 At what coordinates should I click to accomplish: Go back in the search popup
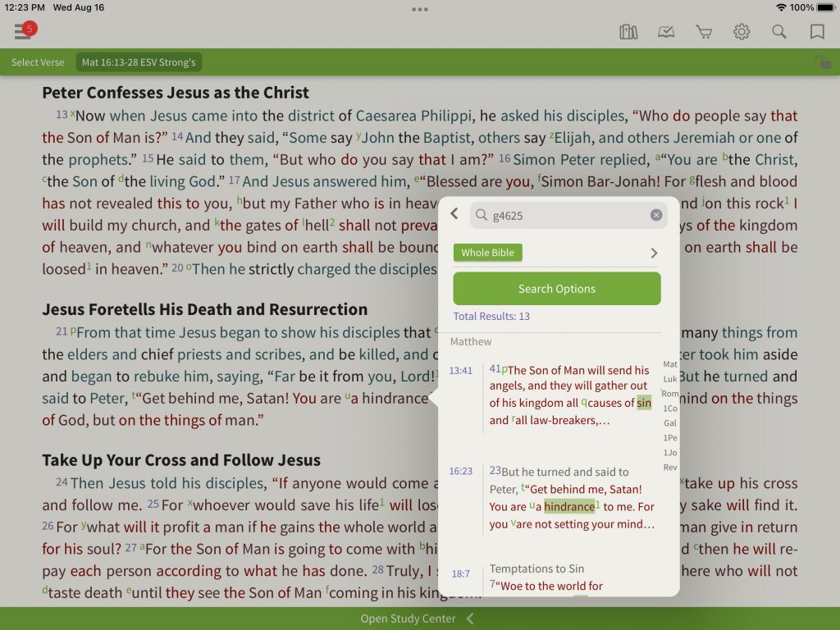454,214
